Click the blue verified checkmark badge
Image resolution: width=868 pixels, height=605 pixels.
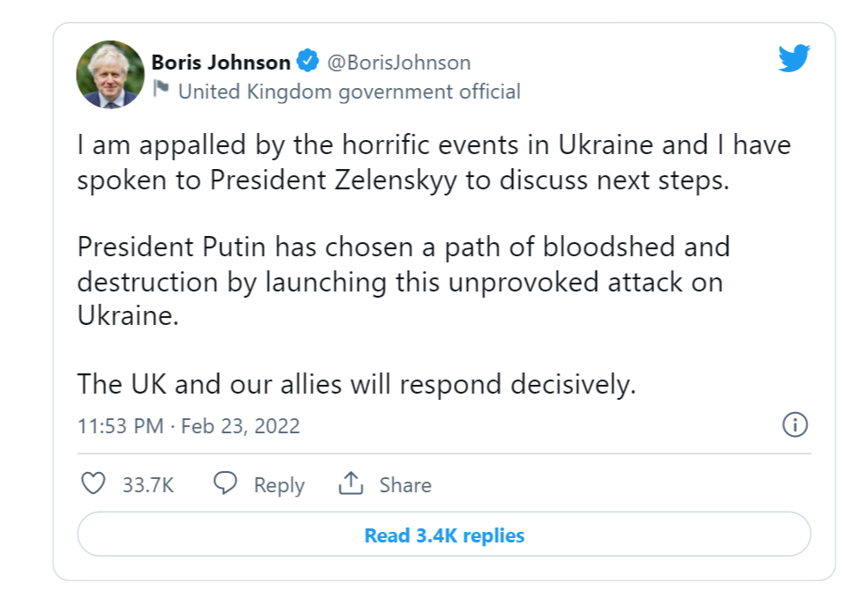tap(308, 61)
